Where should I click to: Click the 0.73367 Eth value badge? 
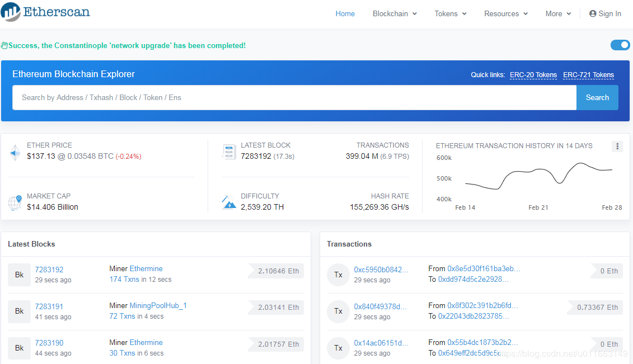point(594,307)
